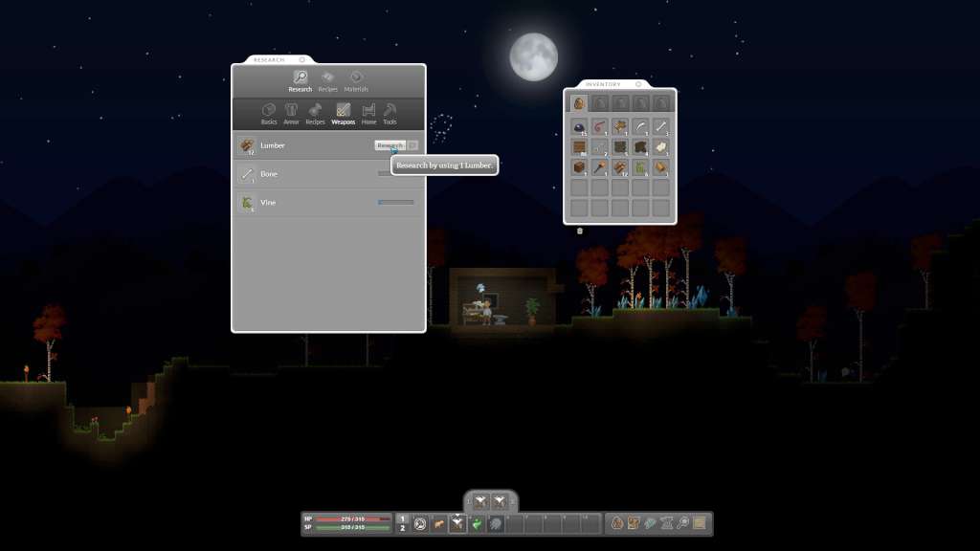Click the Vine research progress bar

tap(396, 202)
